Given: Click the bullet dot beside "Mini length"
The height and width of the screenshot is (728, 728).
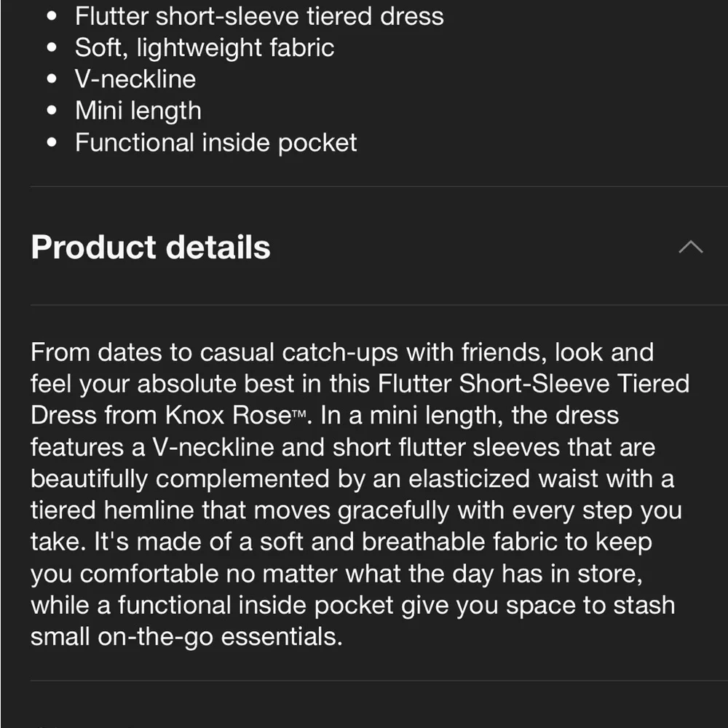Looking at the screenshot, I should 51,111.
